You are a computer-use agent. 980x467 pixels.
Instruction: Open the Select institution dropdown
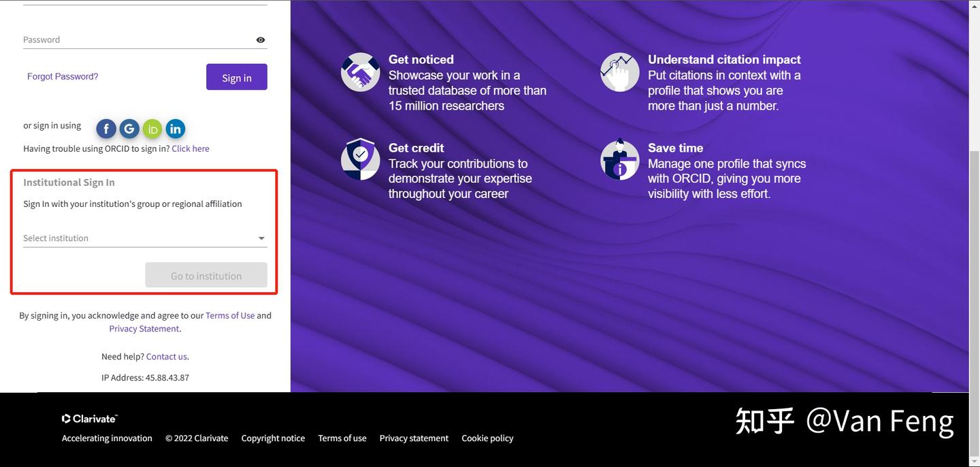145,238
